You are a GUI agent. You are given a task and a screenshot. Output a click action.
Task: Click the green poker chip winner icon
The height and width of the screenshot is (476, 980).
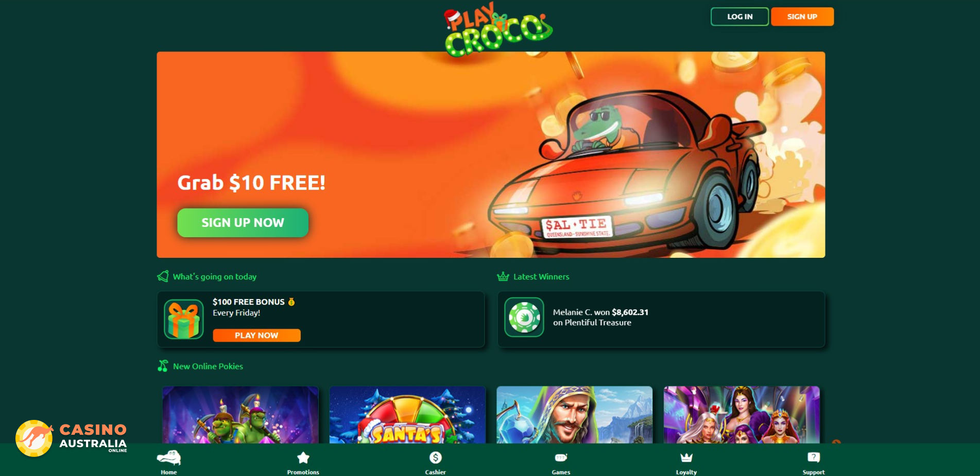point(524,318)
